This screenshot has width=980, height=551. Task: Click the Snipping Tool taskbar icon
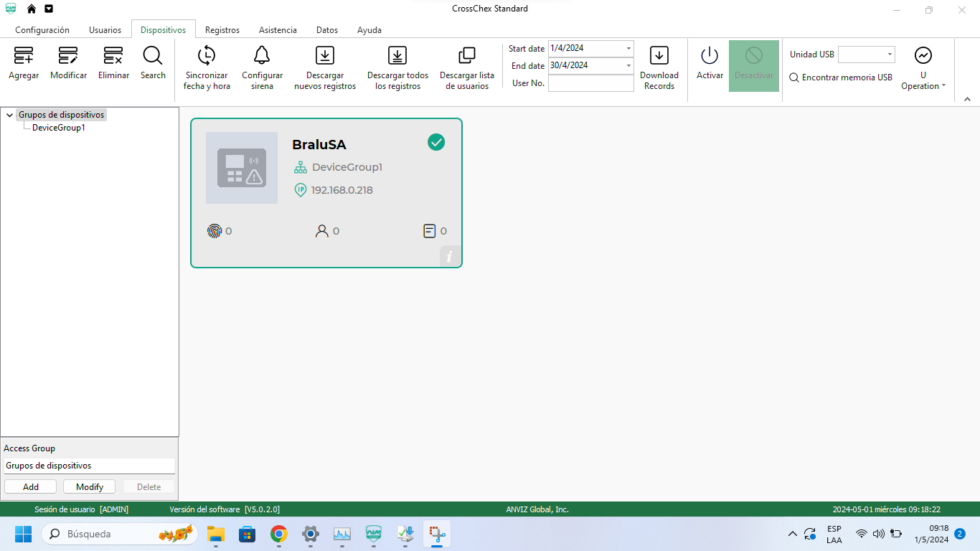click(x=437, y=534)
